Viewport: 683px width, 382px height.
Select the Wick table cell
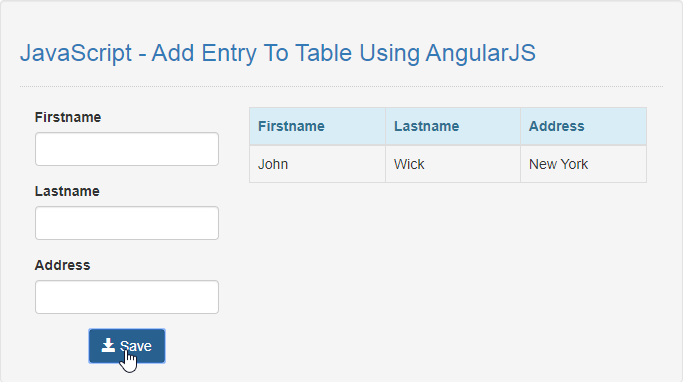[453, 164]
